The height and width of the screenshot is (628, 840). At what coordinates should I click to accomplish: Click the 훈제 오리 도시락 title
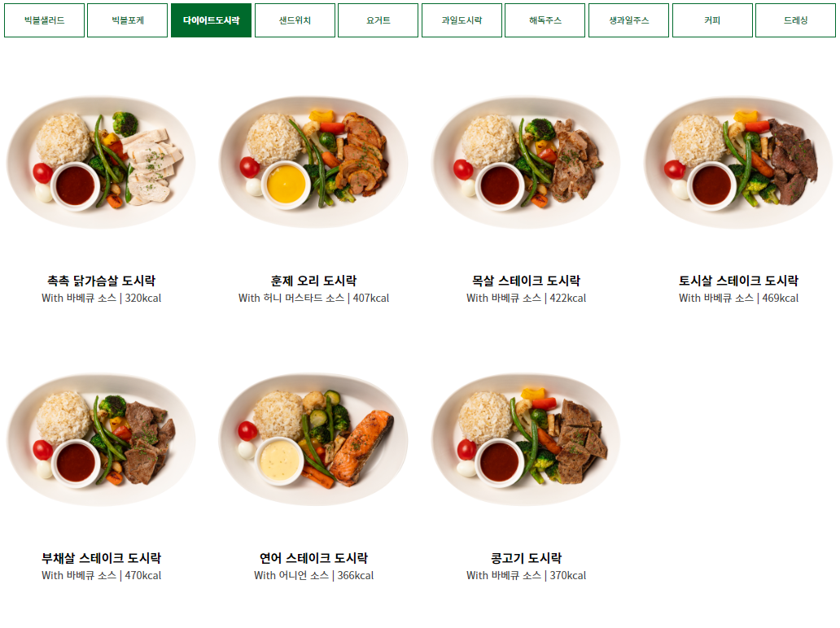pos(313,281)
